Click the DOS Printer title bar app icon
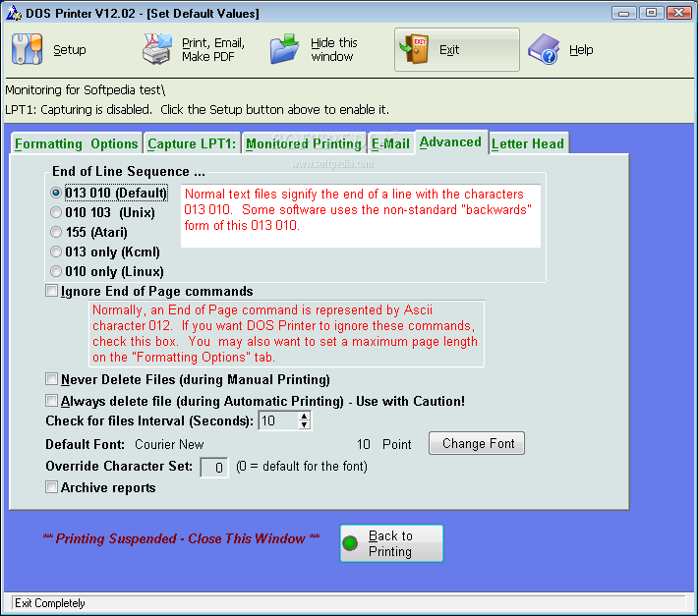Screen dimensions: 698x616 tap(14, 13)
